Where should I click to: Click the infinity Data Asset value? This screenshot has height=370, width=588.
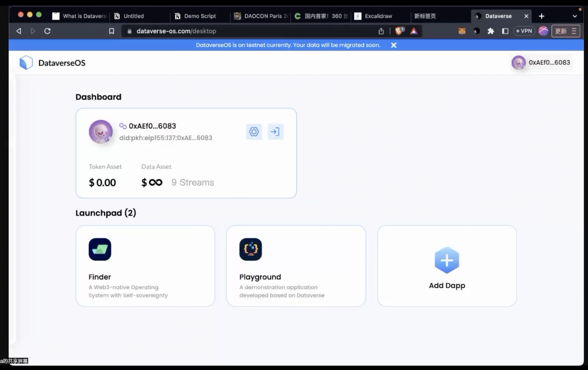click(152, 183)
